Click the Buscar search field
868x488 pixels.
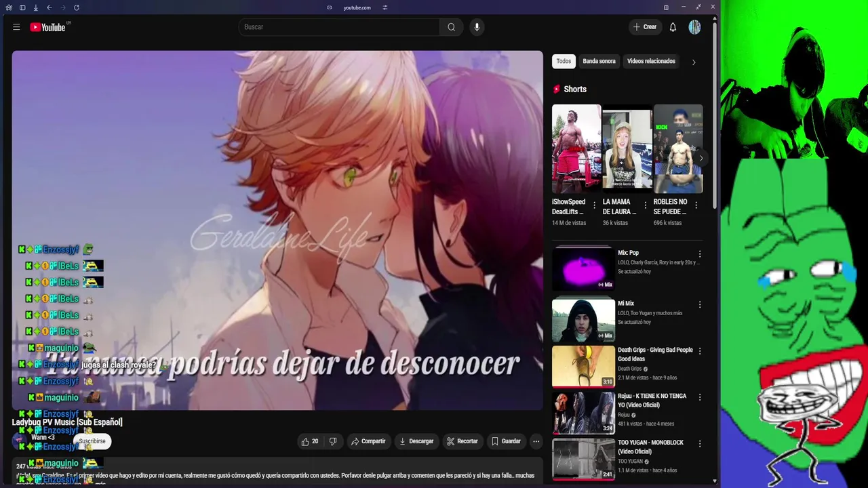tap(339, 27)
